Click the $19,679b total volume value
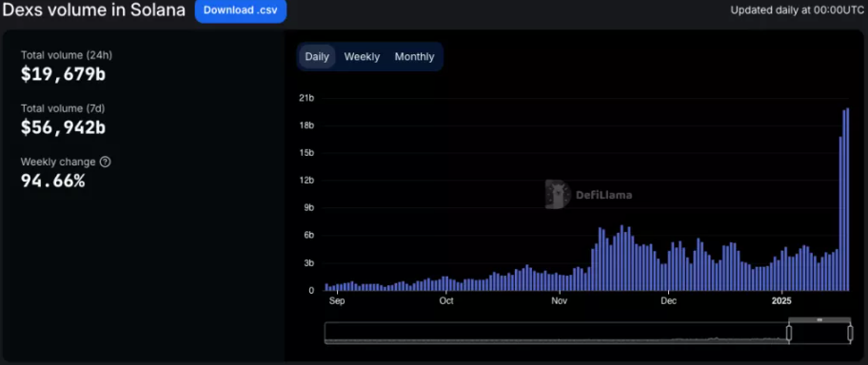This screenshot has height=365, width=868. pyautogui.click(x=63, y=74)
